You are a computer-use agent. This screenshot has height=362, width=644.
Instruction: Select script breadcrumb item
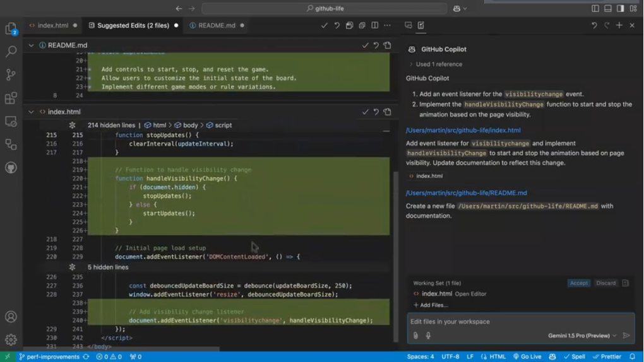219,125
